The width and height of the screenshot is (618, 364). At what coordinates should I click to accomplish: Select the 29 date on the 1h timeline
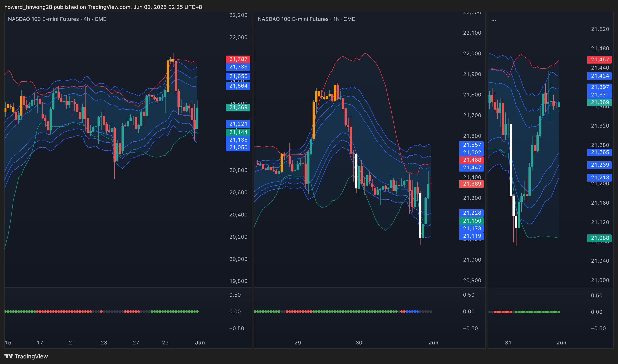[297, 342]
